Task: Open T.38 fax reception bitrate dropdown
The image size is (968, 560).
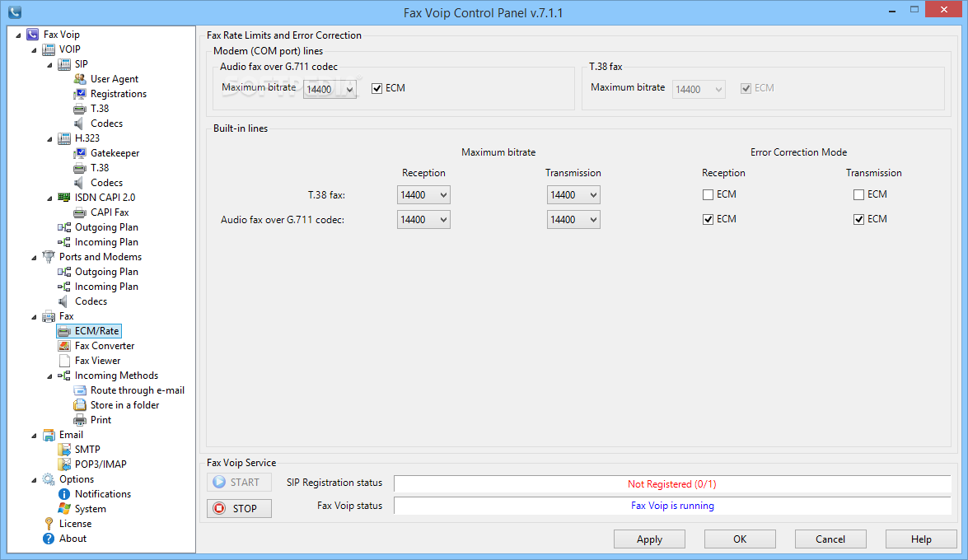Action: 423,195
